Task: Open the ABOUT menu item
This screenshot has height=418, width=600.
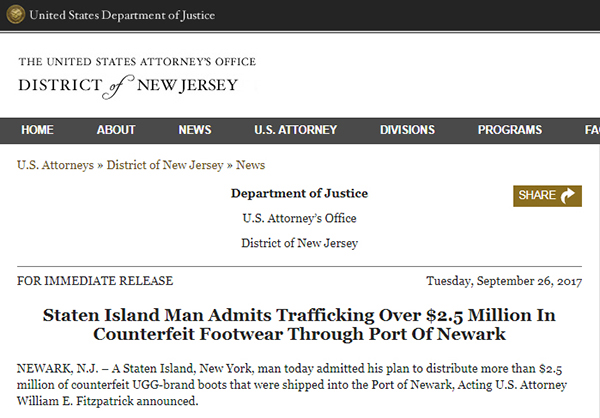Action: click(x=116, y=130)
